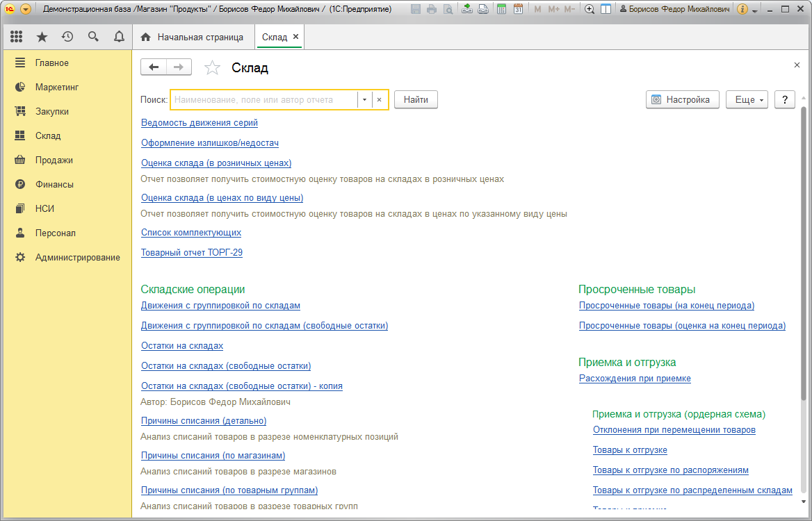The width and height of the screenshot is (812, 521).
Task: Open the panel layout icon in title bar
Action: point(606,9)
